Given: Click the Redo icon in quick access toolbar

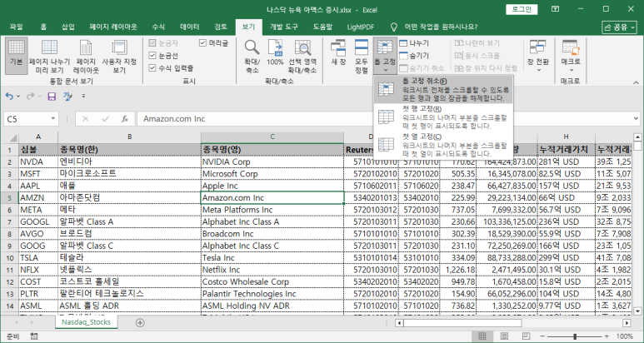Looking at the screenshot, I should pos(30,96).
